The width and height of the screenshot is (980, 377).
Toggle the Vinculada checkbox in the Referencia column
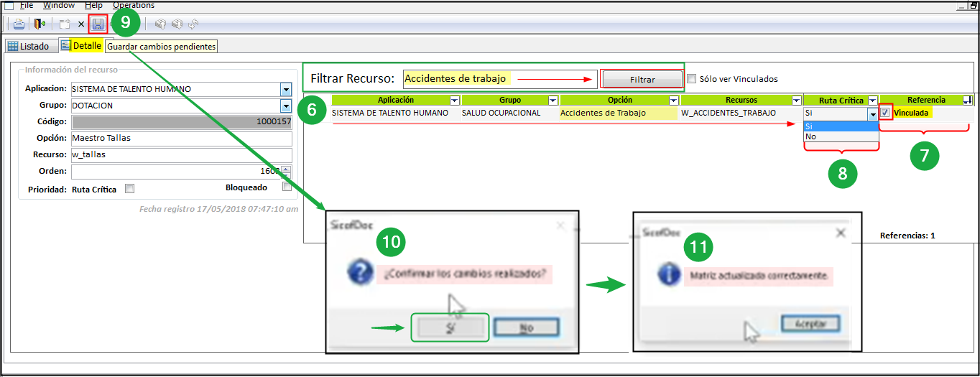pyautogui.click(x=884, y=113)
